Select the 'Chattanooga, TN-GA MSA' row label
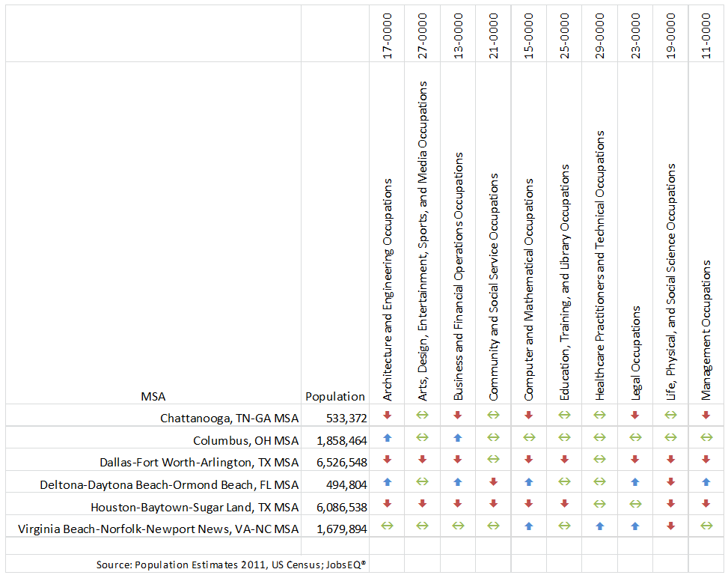 230,419
